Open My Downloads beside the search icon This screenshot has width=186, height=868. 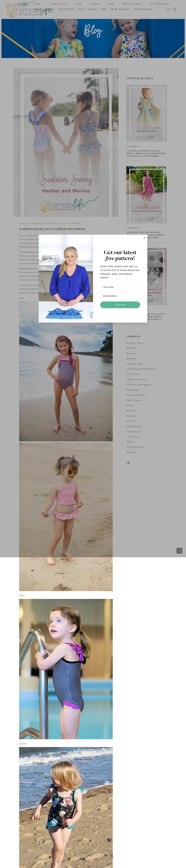coord(143,9)
